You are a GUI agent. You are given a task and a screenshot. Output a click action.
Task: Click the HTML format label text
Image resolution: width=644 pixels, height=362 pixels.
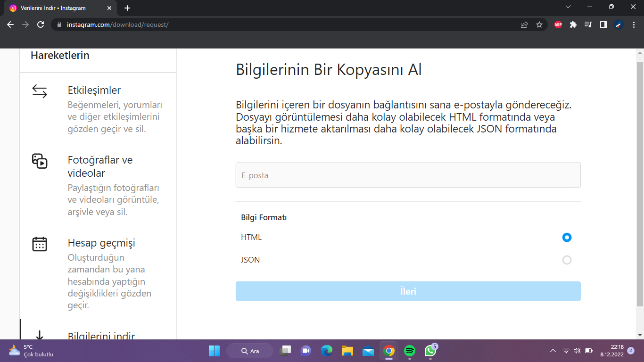[251, 238]
